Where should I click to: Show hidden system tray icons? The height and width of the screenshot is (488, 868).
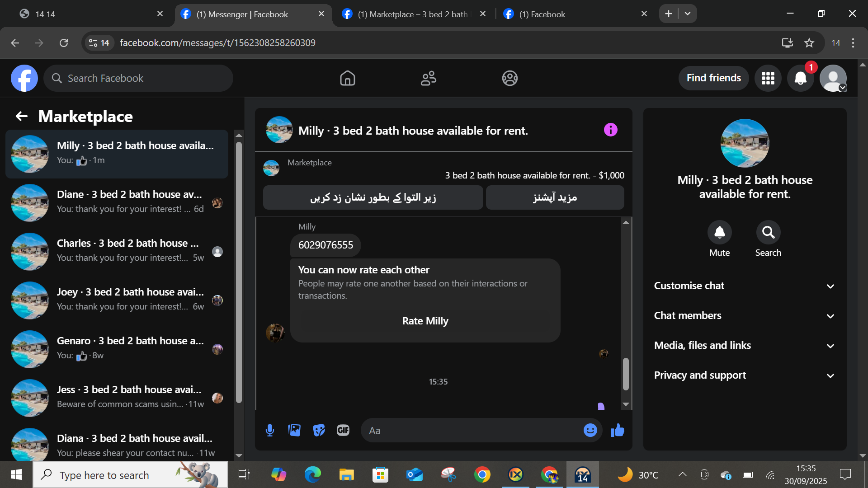[683, 474]
